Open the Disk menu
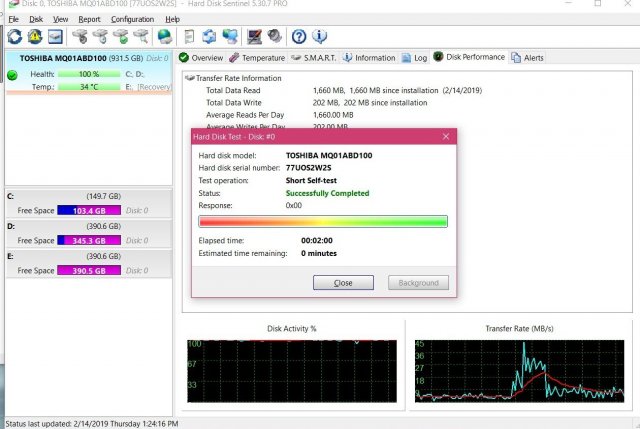Image resolution: width=640 pixels, height=429 pixels. pos(36,19)
